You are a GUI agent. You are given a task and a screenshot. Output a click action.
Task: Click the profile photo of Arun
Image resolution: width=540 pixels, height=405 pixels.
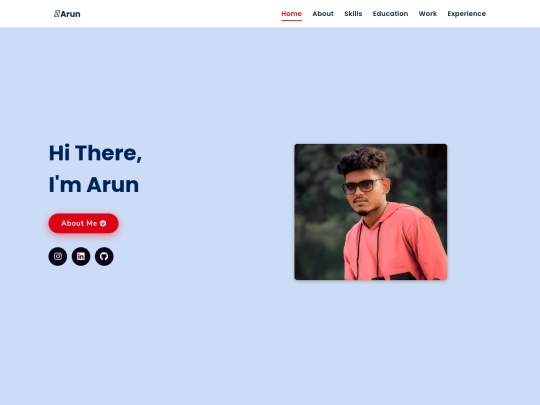[x=371, y=212]
